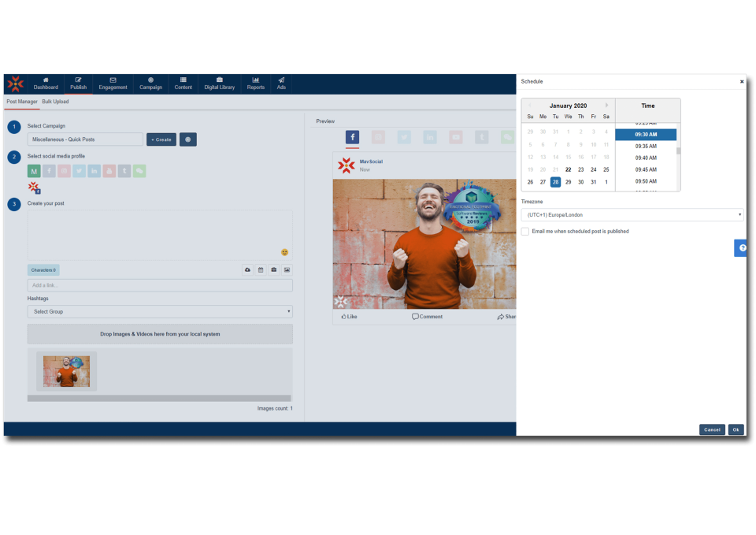Click in the Create your post text area
The width and height of the screenshot is (756, 535).
pyautogui.click(x=160, y=235)
